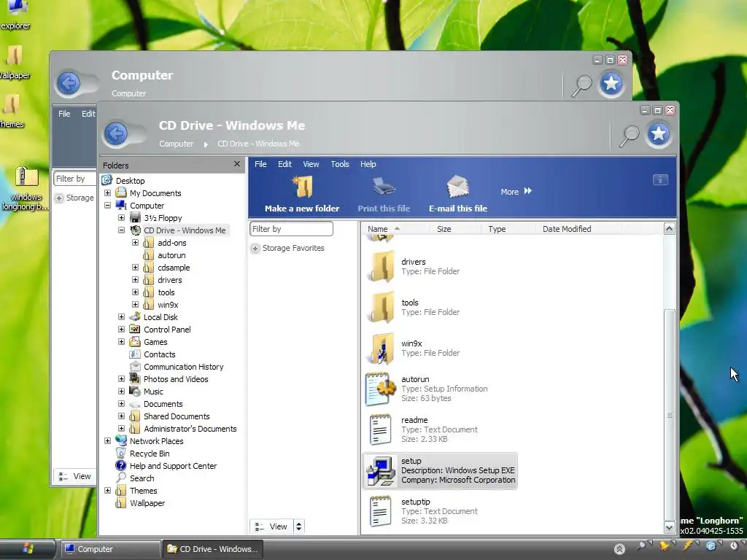The height and width of the screenshot is (560, 747).
Task: Select the autorun setup information file icon
Action: coord(380,389)
